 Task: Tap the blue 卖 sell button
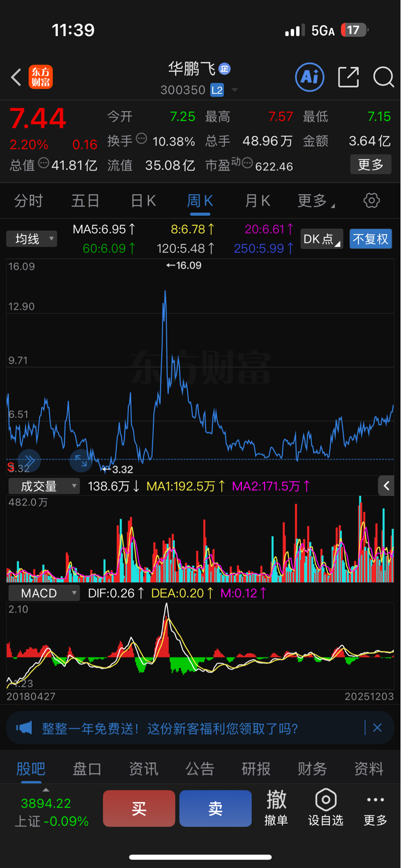215,809
